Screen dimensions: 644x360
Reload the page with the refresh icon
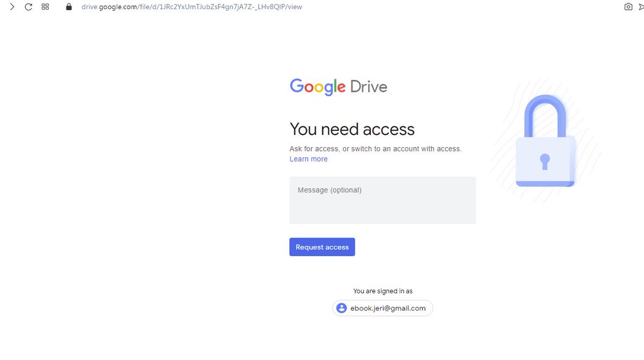click(28, 7)
